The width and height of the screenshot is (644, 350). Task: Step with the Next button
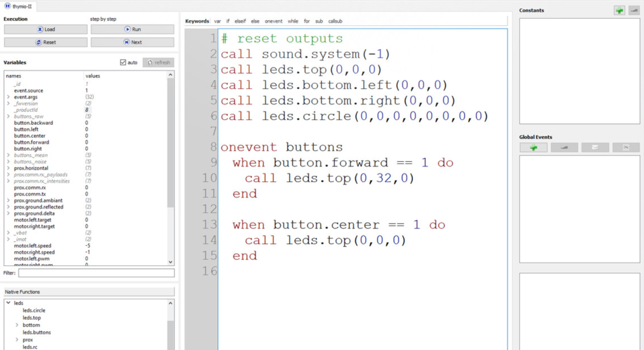(x=132, y=42)
